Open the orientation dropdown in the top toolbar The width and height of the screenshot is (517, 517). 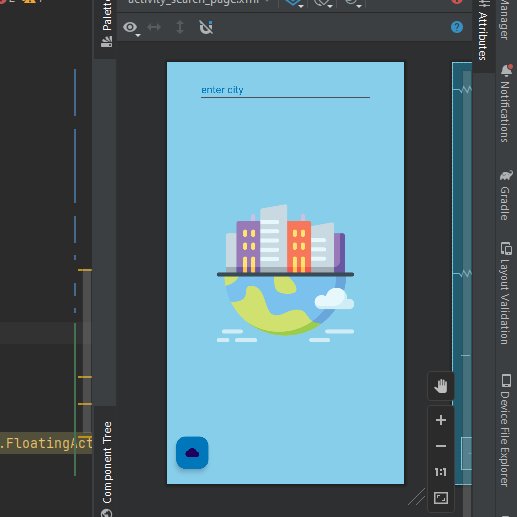coord(323,3)
